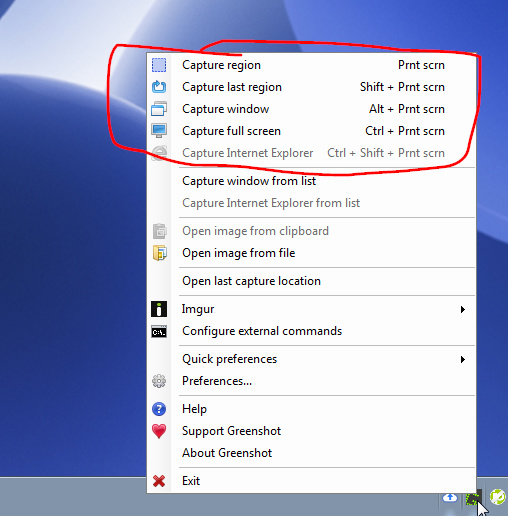
Task: Click the red heart Support icon
Action: pyautogui.click(x=159, y=431)
